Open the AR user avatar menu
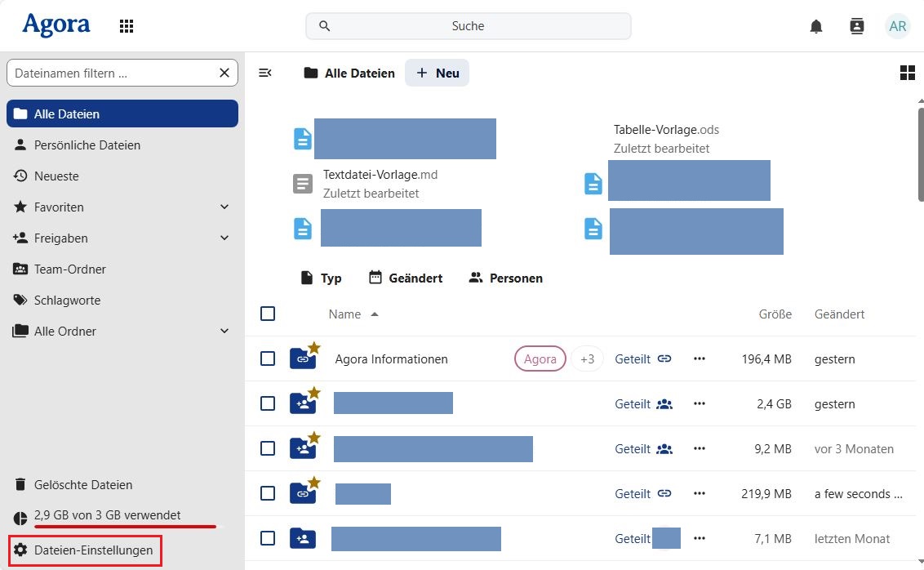 897,26
